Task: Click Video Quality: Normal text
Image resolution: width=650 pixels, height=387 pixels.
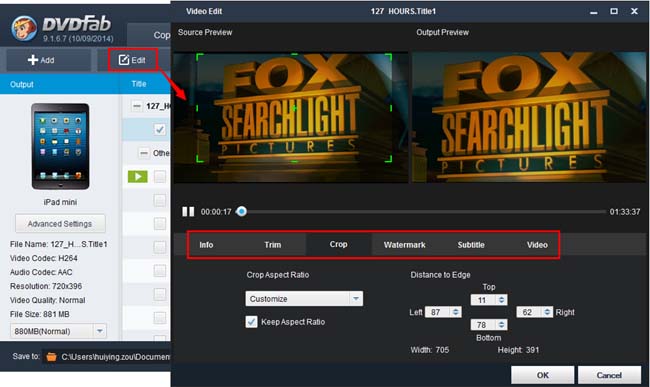Action: pyautogui.click(x=48, y=300)
